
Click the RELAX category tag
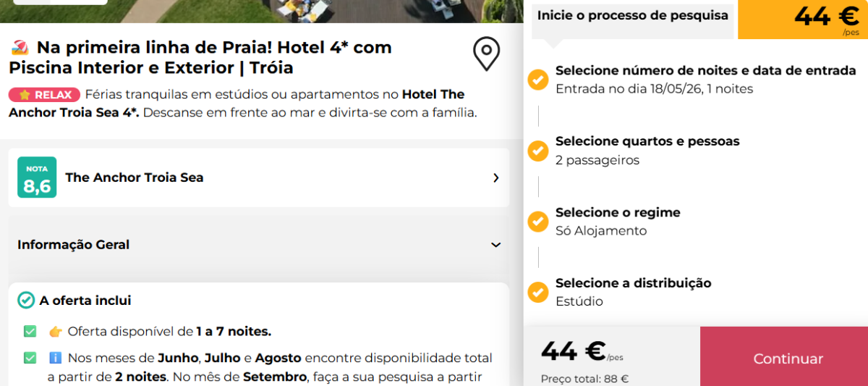coord(45,95)
